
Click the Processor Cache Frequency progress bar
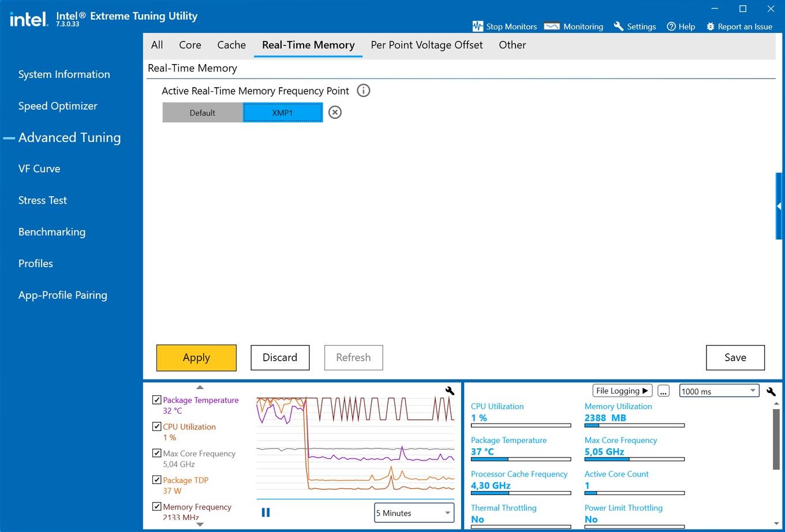pos(521,493)
